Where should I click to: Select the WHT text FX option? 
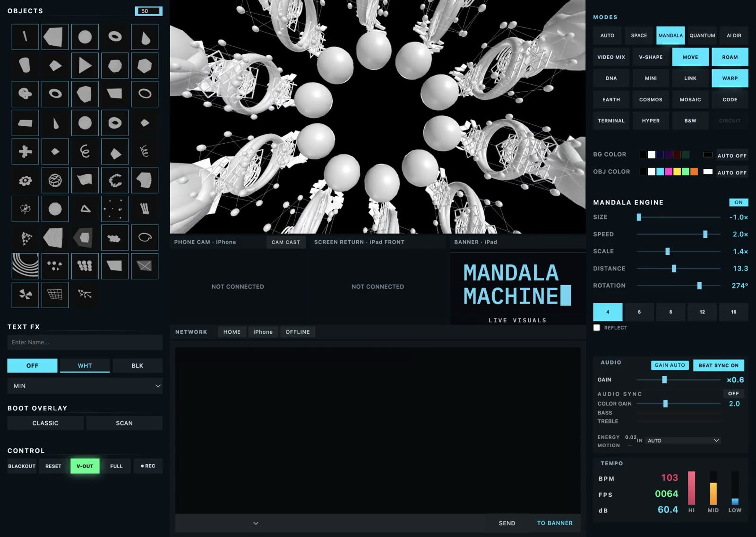[85, 365]
